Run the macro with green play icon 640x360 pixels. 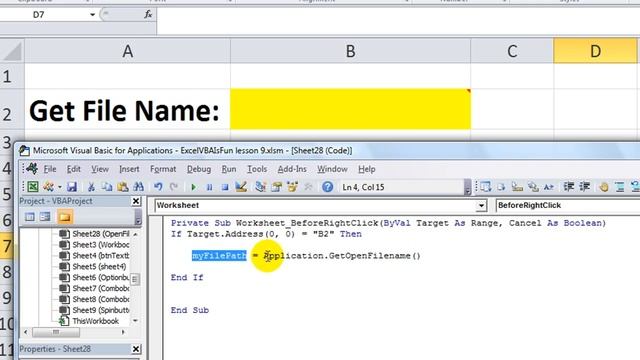pos(193,187)
